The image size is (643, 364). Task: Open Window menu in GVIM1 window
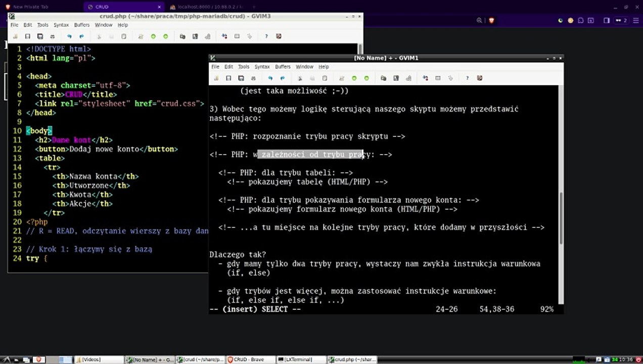[304, 67]
